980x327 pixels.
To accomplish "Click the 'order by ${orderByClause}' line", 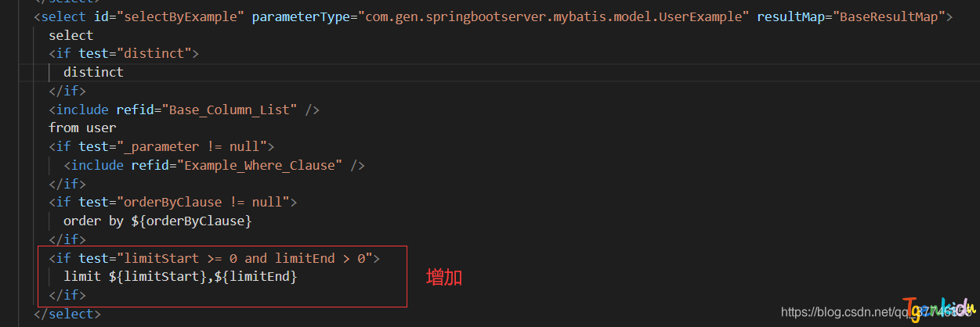I will pos(157,221).
